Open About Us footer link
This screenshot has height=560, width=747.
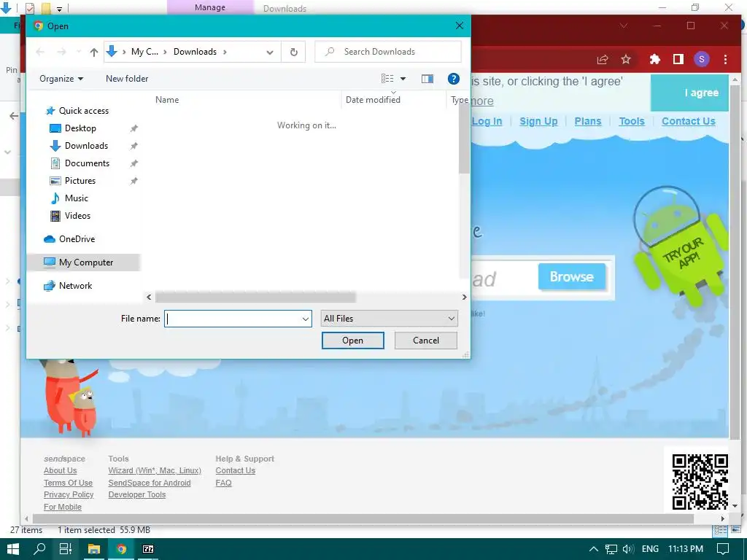(60, 470)
